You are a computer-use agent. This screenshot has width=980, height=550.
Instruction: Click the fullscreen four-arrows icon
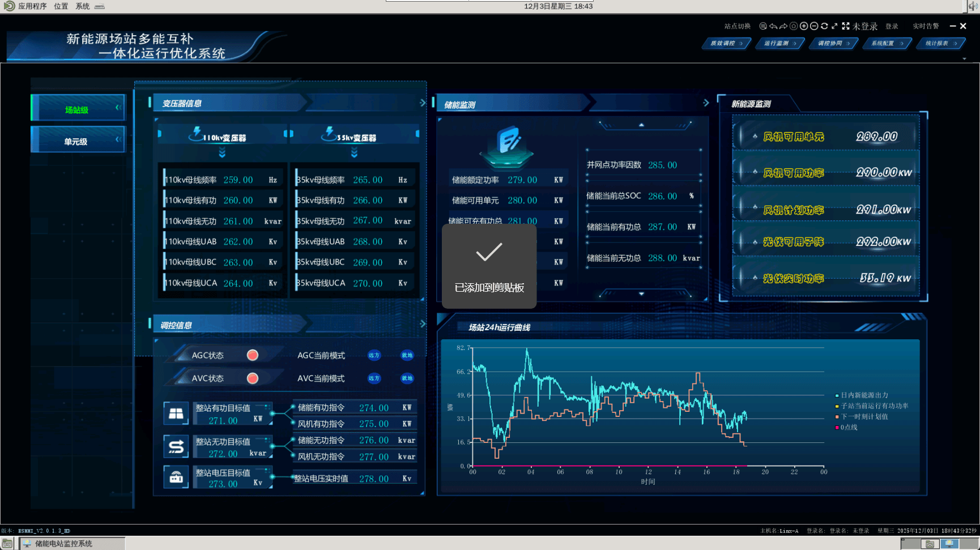846,26
